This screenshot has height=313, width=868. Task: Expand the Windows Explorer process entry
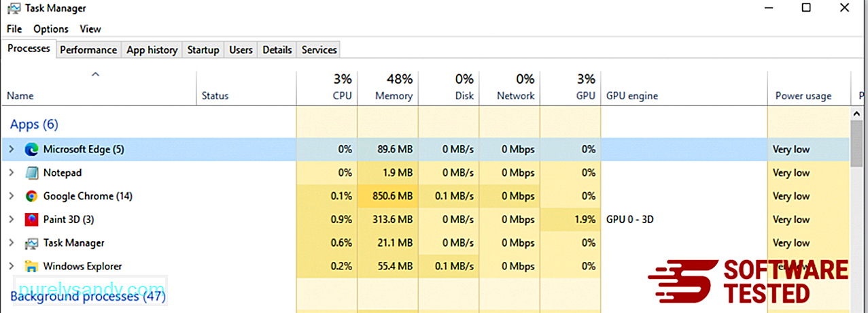(11, 266)
